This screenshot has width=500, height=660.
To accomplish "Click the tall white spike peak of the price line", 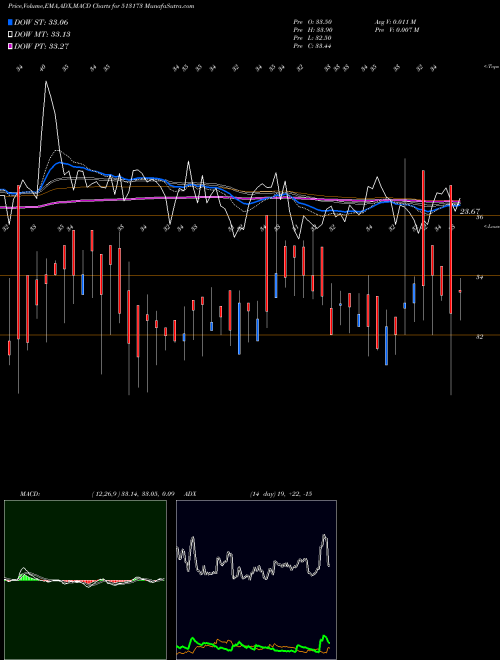I will [46, 82].
